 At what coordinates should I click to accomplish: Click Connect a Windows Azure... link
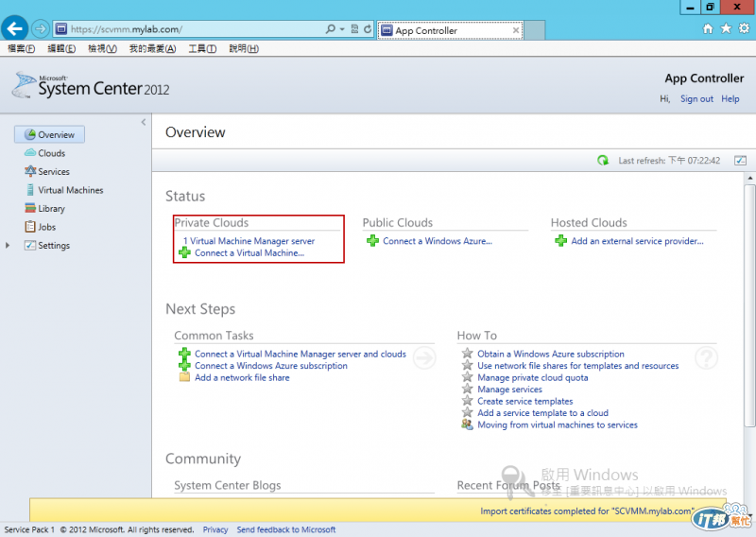coord(438,240)
